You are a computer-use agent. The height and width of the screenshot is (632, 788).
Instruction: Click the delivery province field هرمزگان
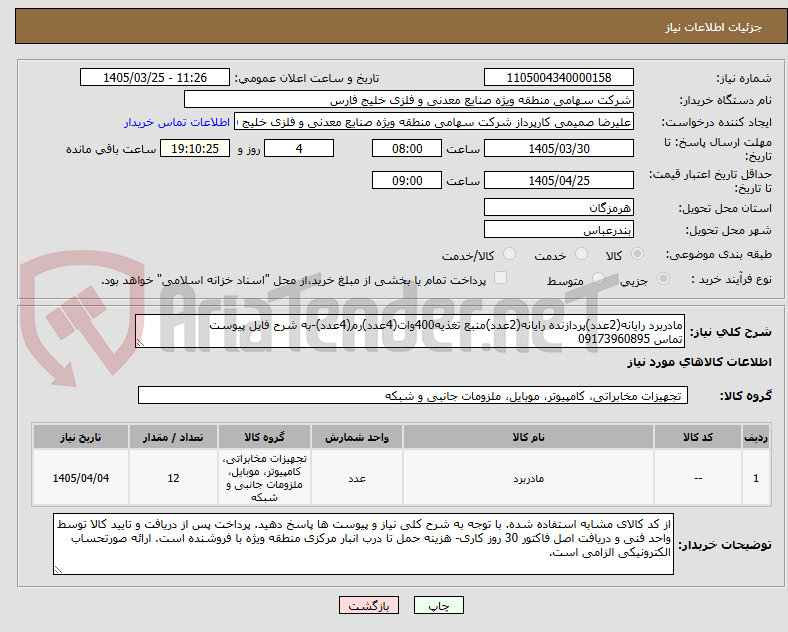click(559, 207)
